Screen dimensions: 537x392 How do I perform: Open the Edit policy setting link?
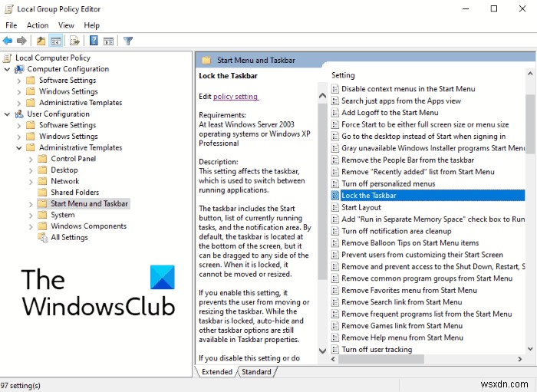coord(236,97)
